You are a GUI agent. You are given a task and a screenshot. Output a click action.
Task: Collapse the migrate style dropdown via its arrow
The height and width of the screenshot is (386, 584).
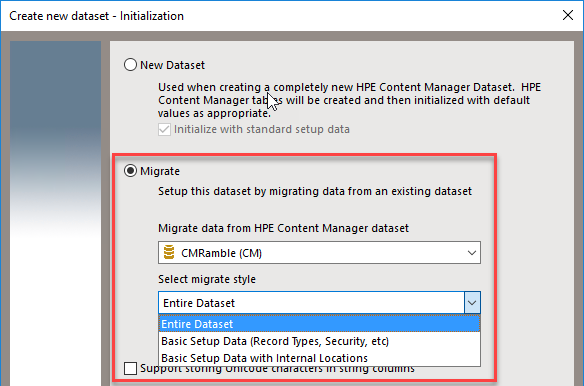(472, 303)
